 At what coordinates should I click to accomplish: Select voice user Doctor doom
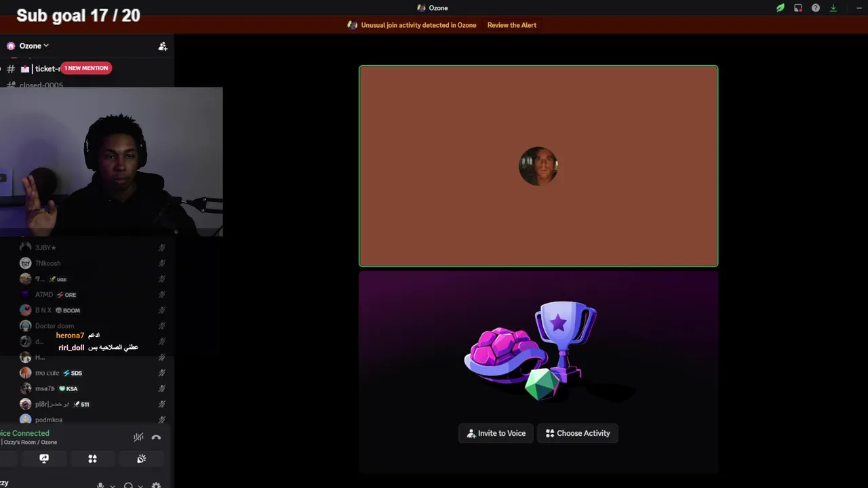(x=92, y=325)
